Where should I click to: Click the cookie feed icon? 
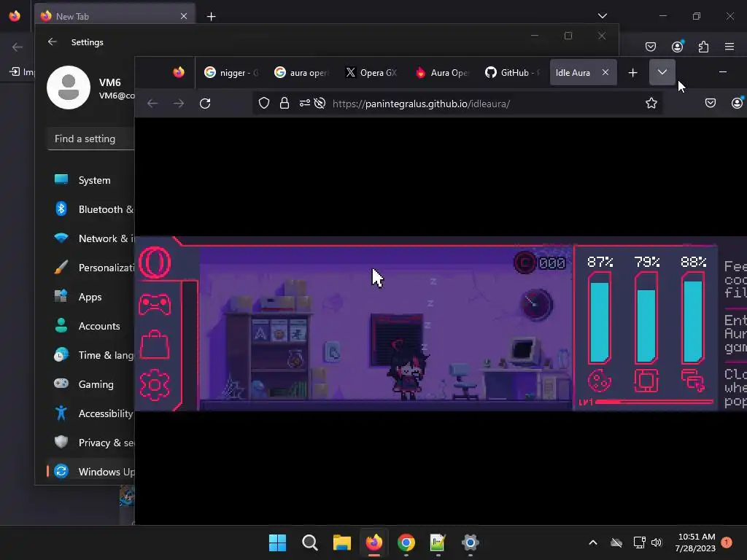coord(600,381)
